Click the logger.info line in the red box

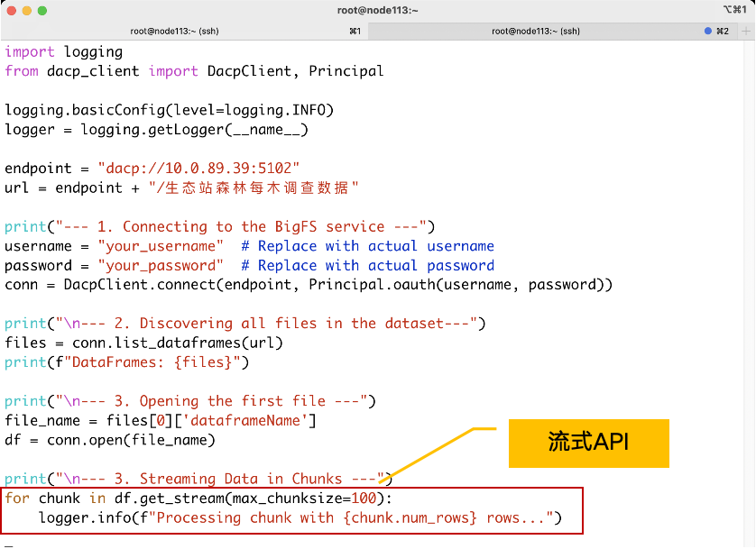click(300, 518)
